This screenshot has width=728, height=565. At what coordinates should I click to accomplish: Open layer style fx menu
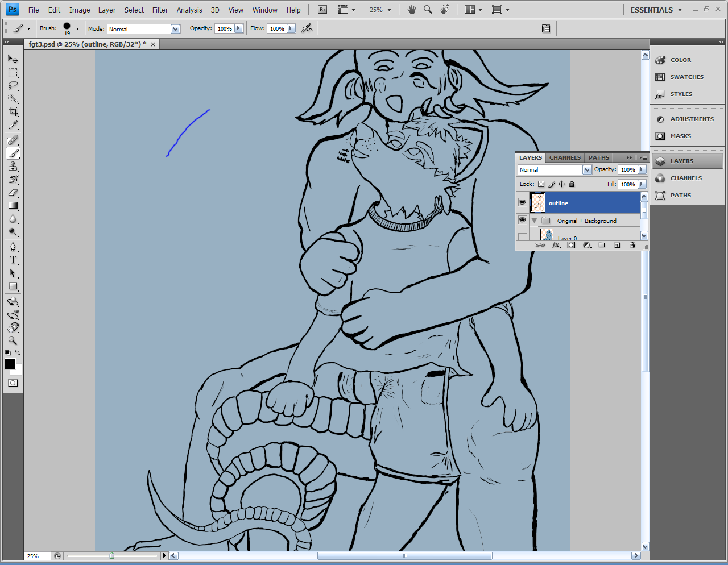[556, 245]
